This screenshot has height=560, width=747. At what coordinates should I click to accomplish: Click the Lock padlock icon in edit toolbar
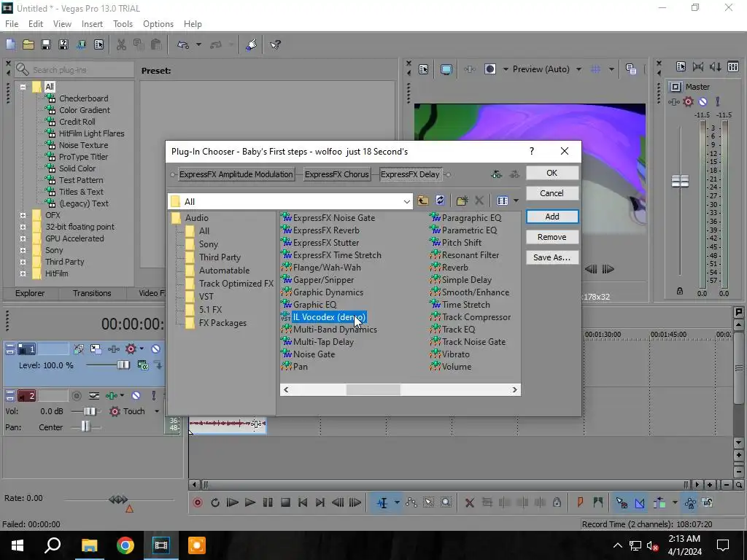click(557, 502)
